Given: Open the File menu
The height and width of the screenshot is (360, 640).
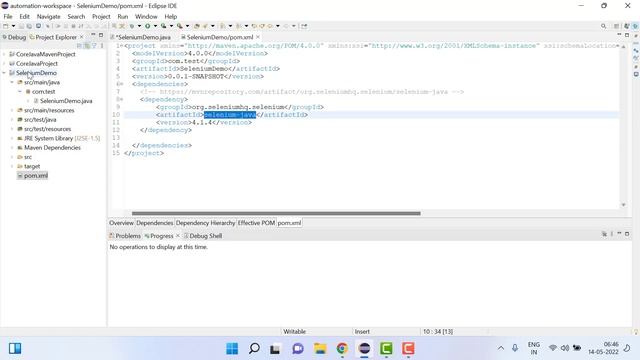Looking at the screenshot, I should click(8, 17).
